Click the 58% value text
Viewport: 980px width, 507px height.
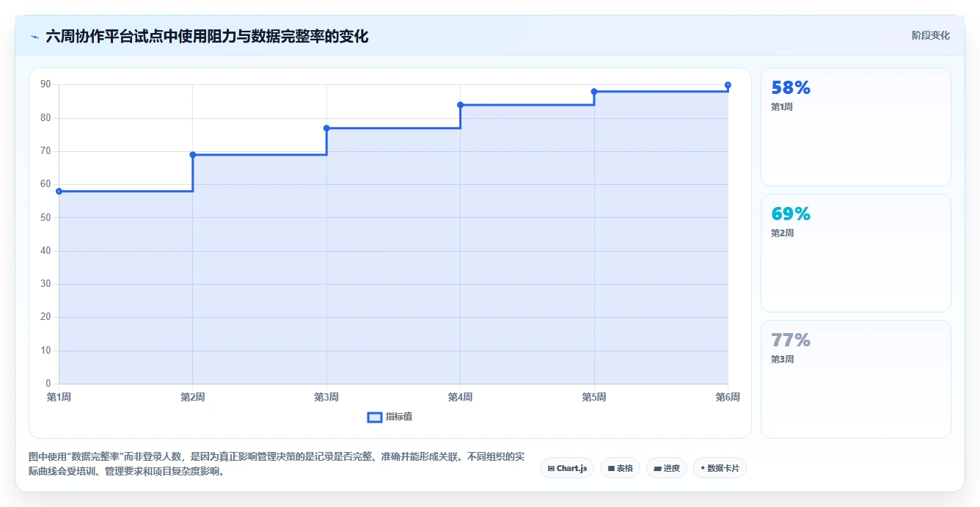(x=791, y=88)
